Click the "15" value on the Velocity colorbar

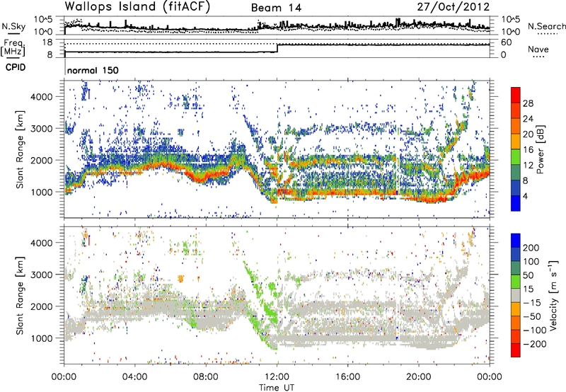[x=528, y=289]
